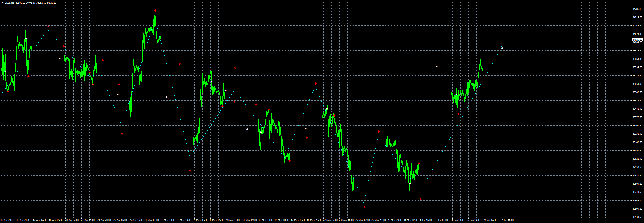
Task: Click the 1 May 01:00 time label
Action: [152, 220]
